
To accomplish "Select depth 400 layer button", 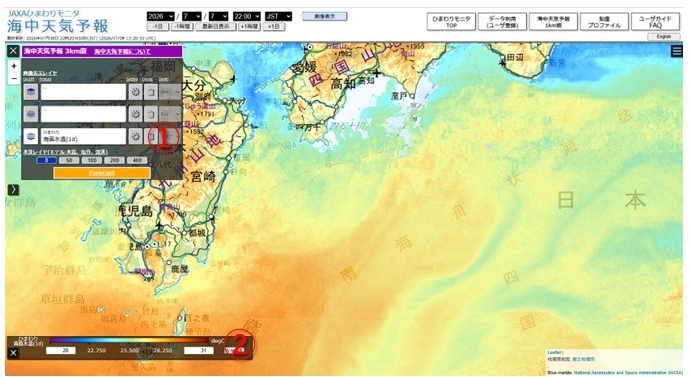I will pyautogui.click(x=137, y=161).
